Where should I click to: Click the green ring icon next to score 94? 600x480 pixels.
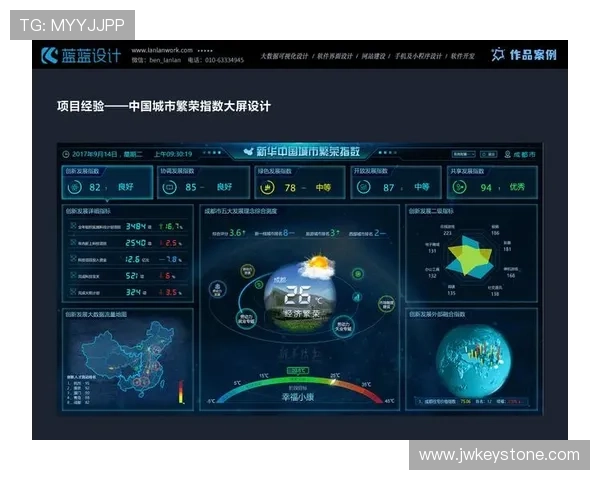coord(460,187)
